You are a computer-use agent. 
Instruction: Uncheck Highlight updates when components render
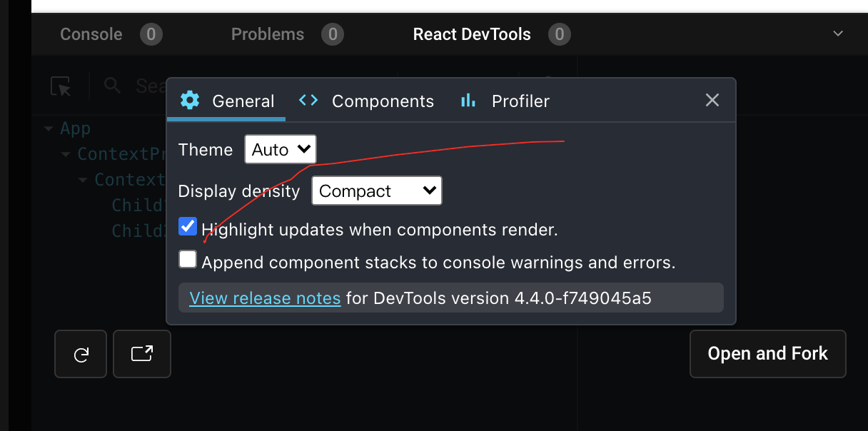click(x=187, y=225)
